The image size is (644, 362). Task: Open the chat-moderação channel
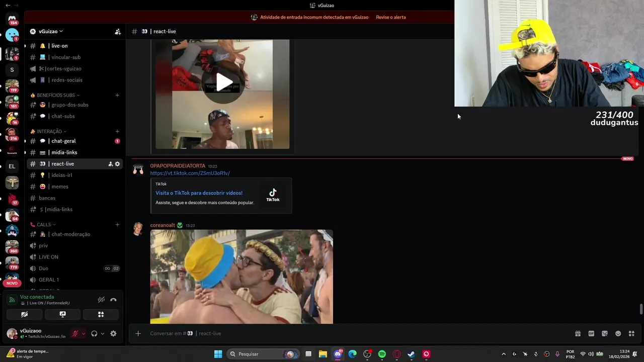[74, 234]
